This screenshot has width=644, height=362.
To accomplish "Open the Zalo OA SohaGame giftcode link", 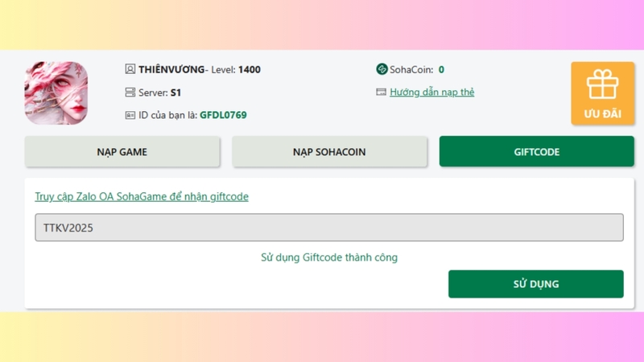I will click(x=142, y=196).
